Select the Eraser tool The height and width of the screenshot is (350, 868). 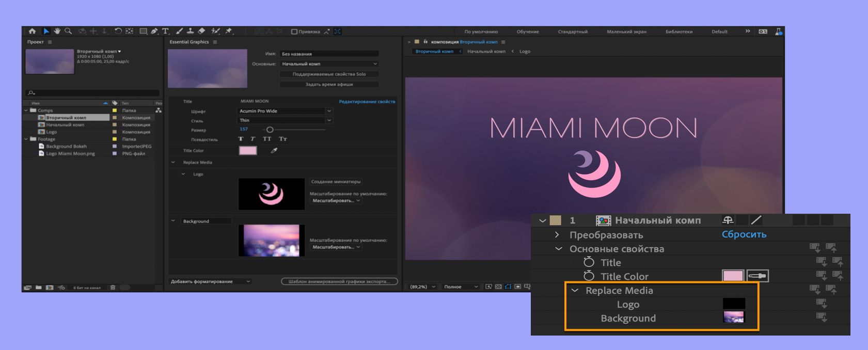201,31
